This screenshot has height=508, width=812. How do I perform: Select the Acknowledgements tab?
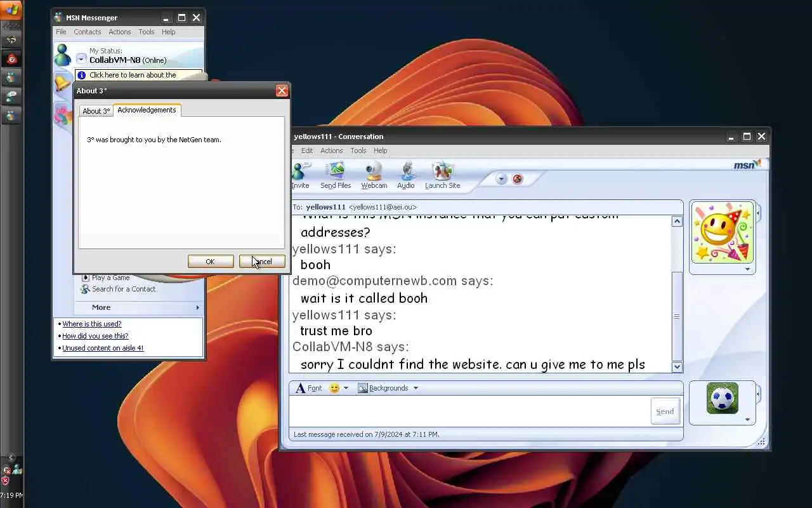pyautogui.click(x=147, y=110)
